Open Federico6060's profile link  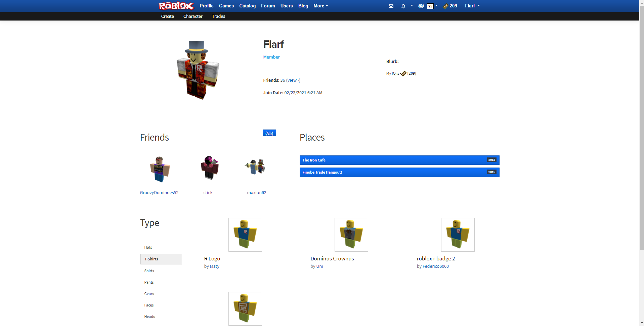[x=435, y=266]
